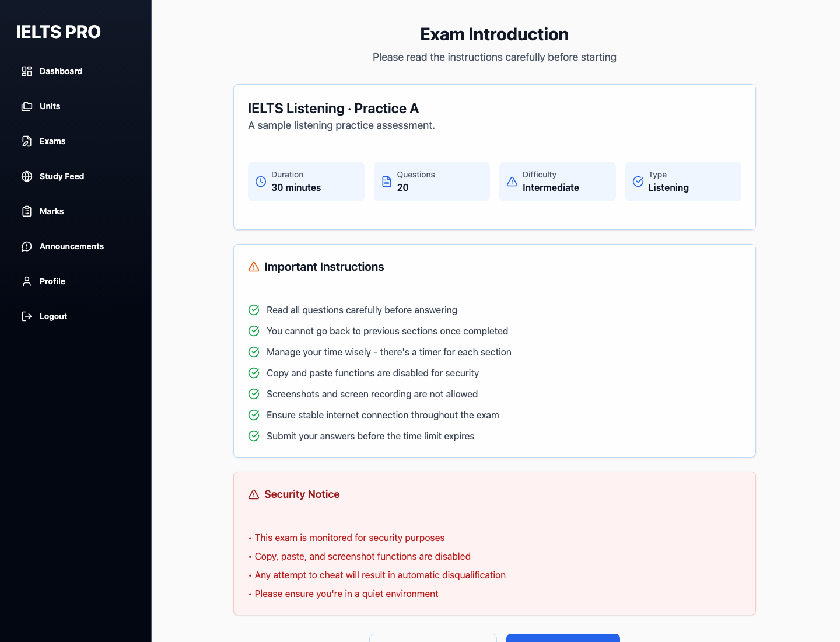This screenshot has height=642, width=840.
Task: Click the Exams document-pen icon
Action: tap(27, 141)
